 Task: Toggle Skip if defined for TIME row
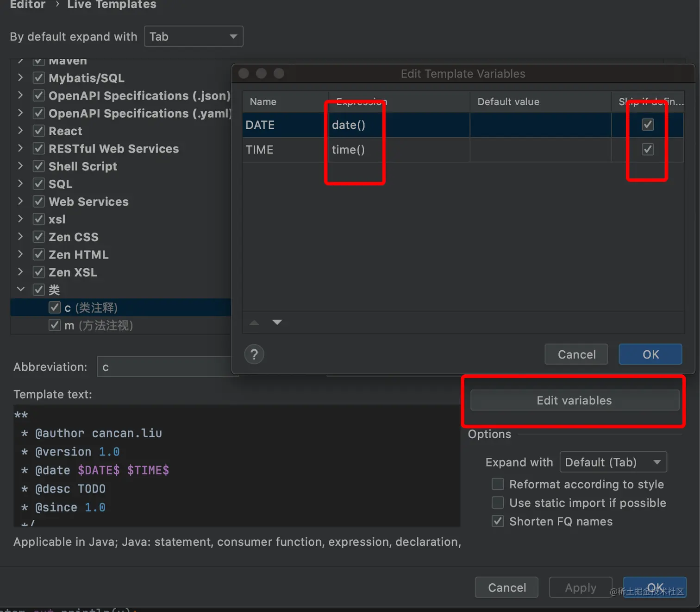(x=648, y=149)
